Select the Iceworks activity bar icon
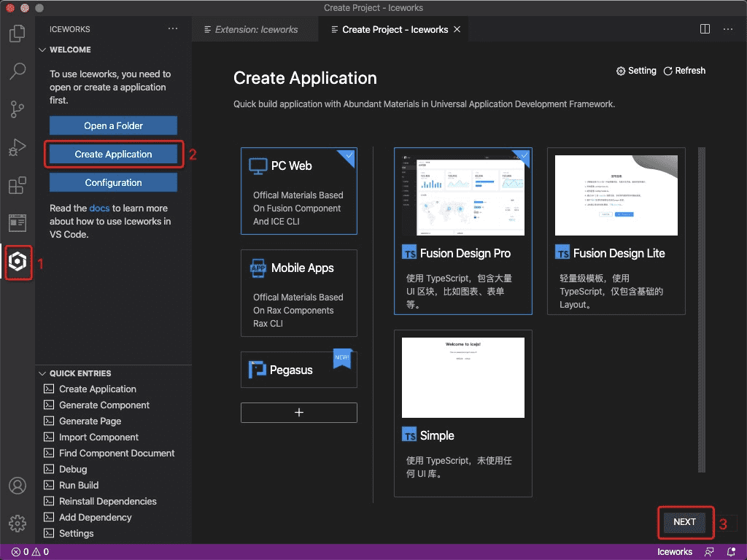This screenshot has height=560, width=747. click(x=18, y=262)
